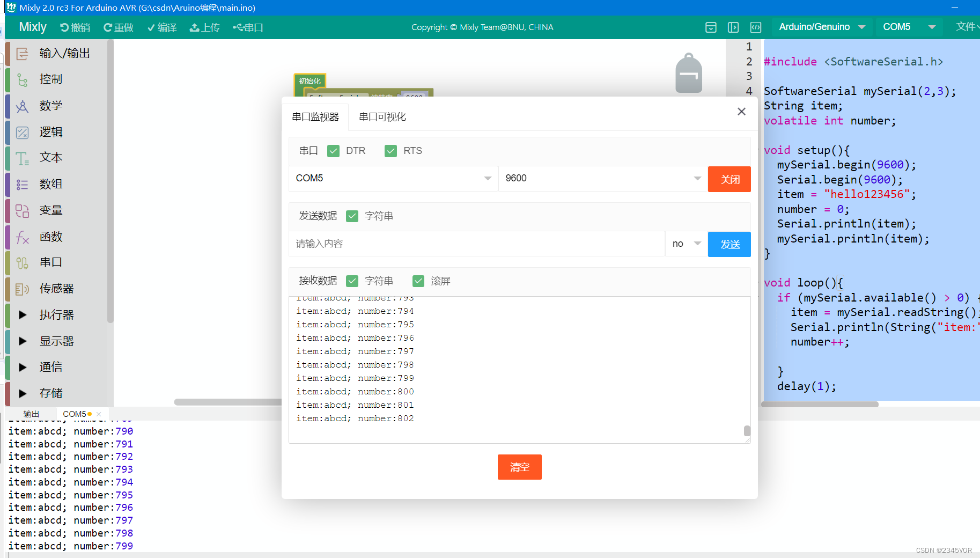Click the code panel horizontal scrollbar

[x=820, y=404]
